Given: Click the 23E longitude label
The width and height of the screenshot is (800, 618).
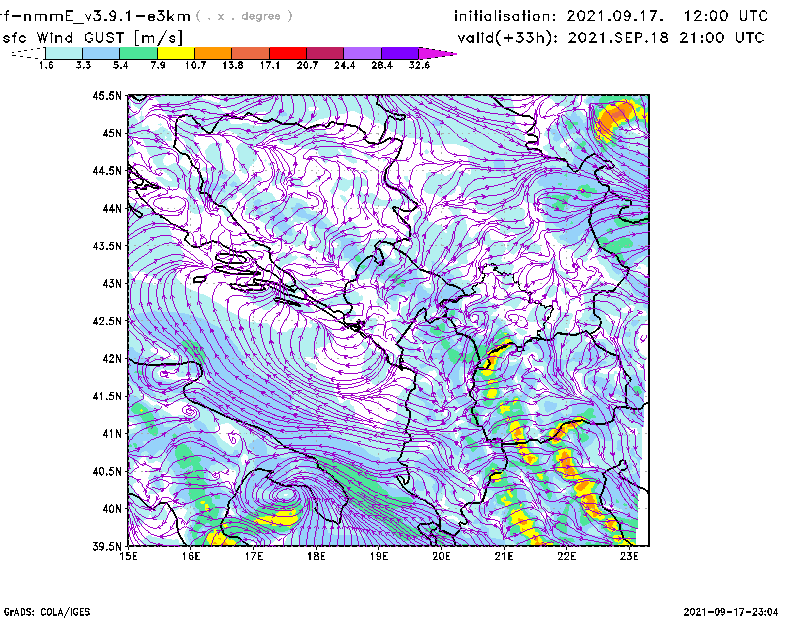Looking at the screenshot, I should tap(629, 556).
